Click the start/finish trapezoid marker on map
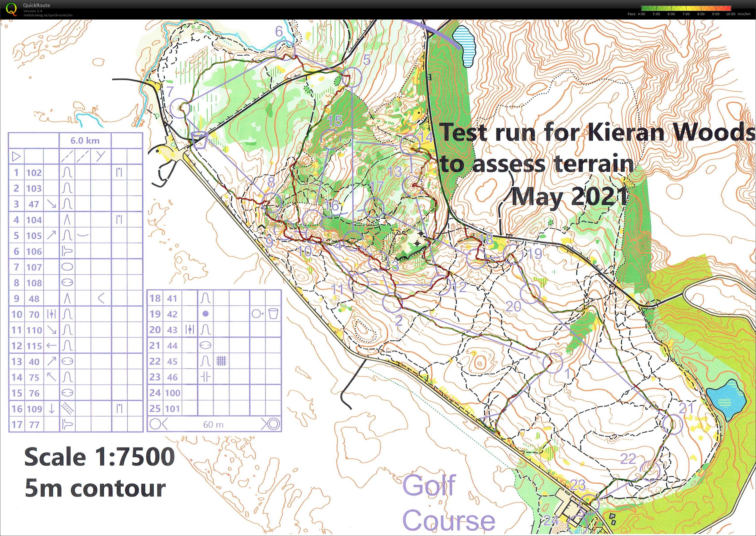Image resolution: width=756 pixels, height=536 pixels. coord(199,141)
